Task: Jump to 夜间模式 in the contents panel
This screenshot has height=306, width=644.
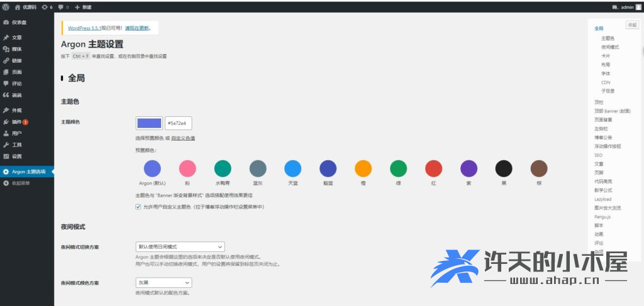Action: click(610, 47)
